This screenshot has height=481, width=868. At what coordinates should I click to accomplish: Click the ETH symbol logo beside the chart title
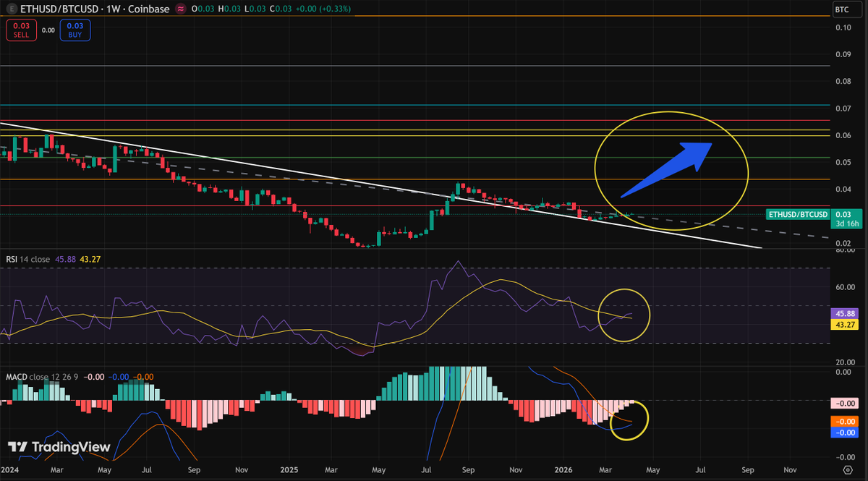click(x=10, y=9)
